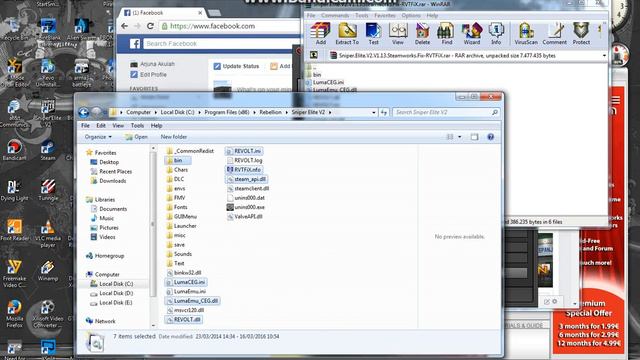
Task: Expand WinRAR archive path dropdown
Action: 604,56
